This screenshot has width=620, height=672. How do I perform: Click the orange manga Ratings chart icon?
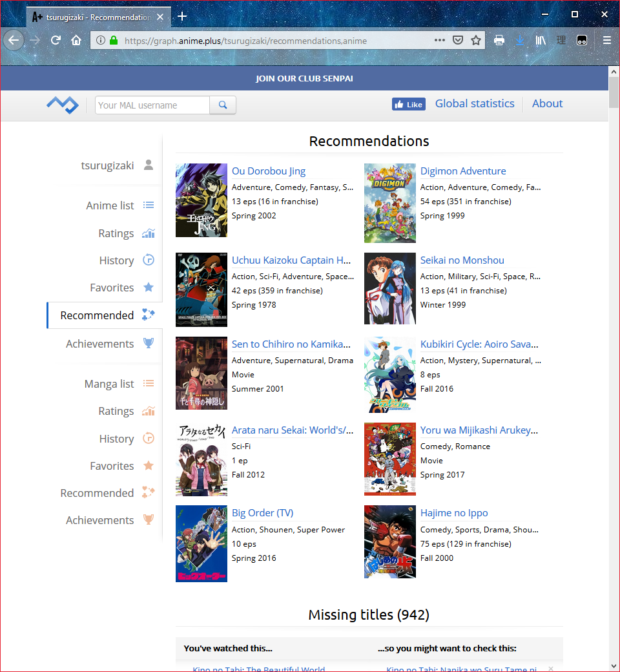[x=149, y=411]
